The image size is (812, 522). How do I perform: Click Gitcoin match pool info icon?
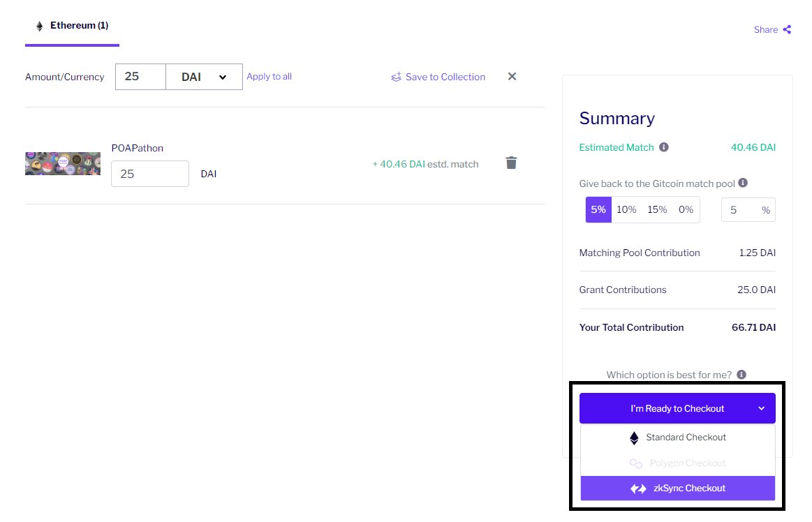[x=743, y=183]
